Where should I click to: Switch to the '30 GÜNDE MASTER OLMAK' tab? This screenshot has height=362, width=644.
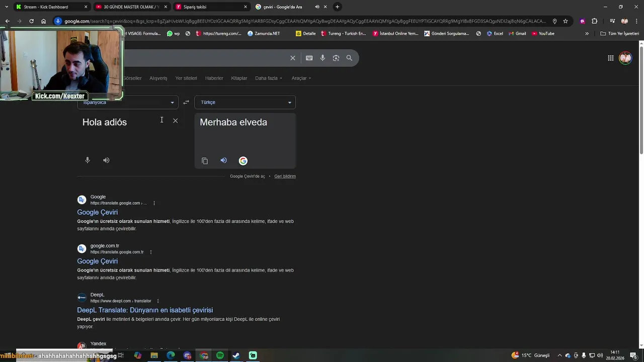131,7
